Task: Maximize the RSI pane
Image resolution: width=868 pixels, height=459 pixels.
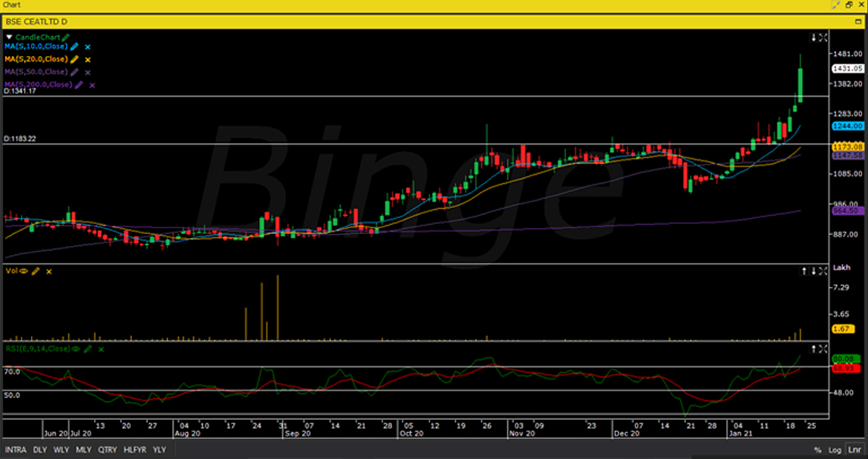Action: click(823, 349)
